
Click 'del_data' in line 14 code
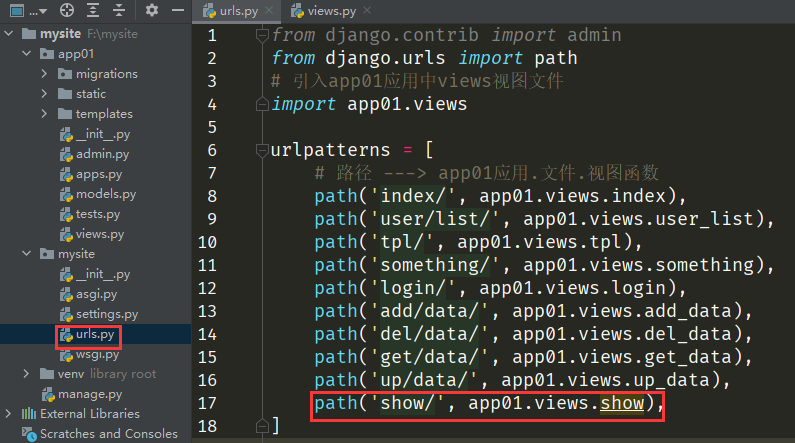pyautogui.click(x=688, y=334)
